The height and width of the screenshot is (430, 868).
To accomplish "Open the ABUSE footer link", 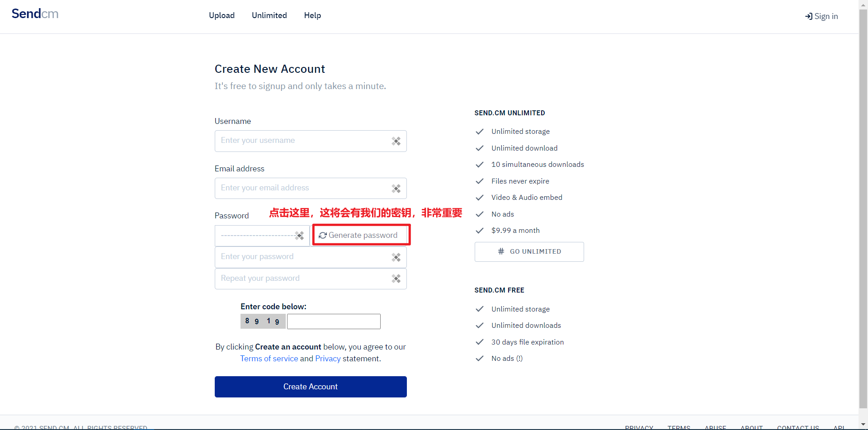I will click(716, 427).
